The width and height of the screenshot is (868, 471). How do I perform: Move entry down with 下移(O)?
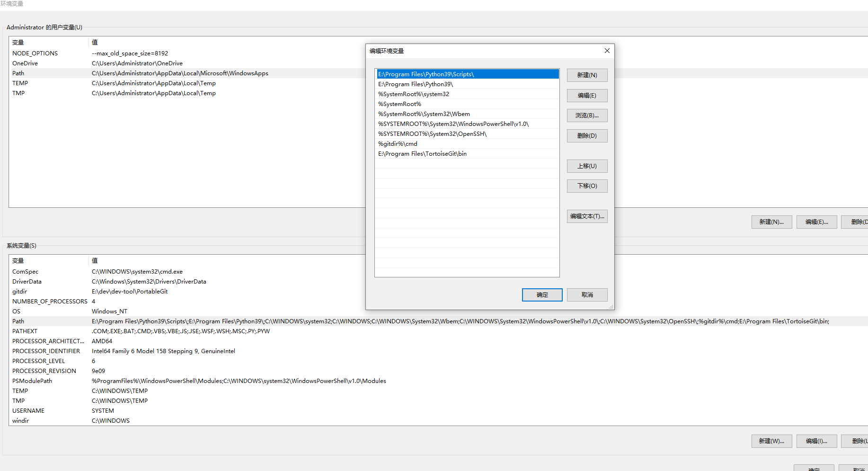pyautogui.click(x=587, y=186)
